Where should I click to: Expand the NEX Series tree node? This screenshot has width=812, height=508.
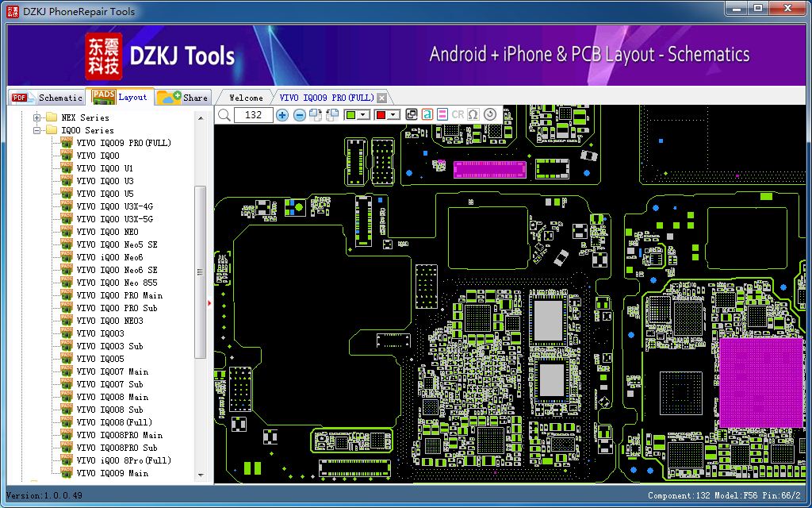36,117
